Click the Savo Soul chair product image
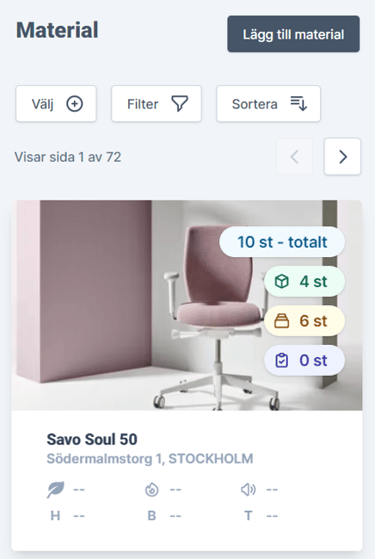Screen dimensions: 375x559 click(x=187, y=305)
